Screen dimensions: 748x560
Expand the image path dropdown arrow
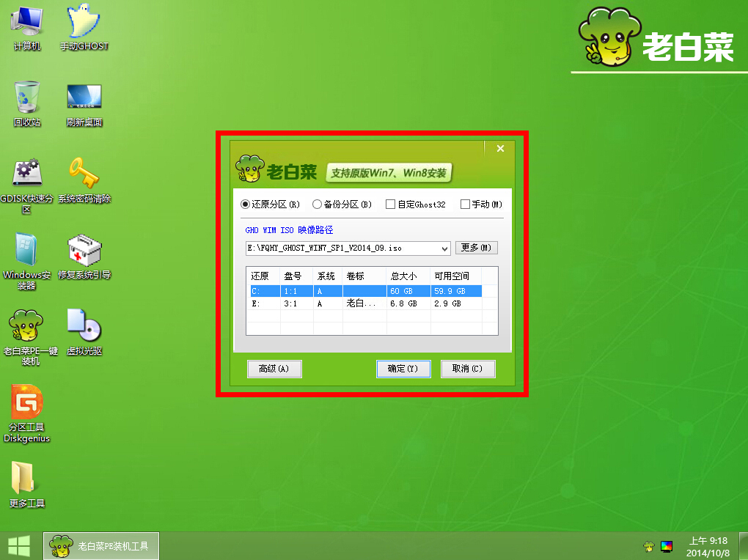[444, 248]
